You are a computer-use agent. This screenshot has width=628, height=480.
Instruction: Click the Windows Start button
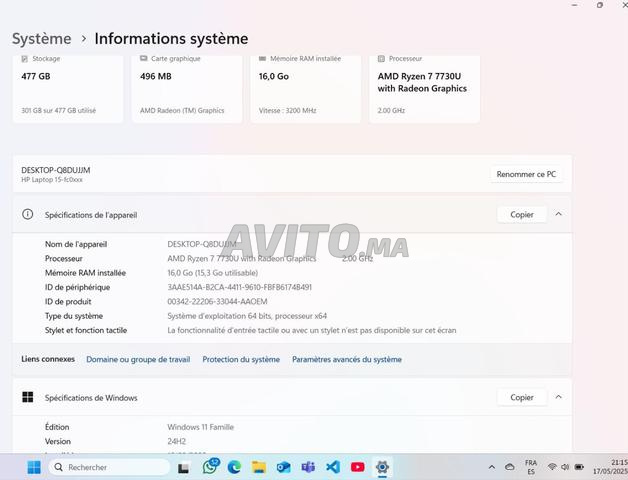[34, 467]
